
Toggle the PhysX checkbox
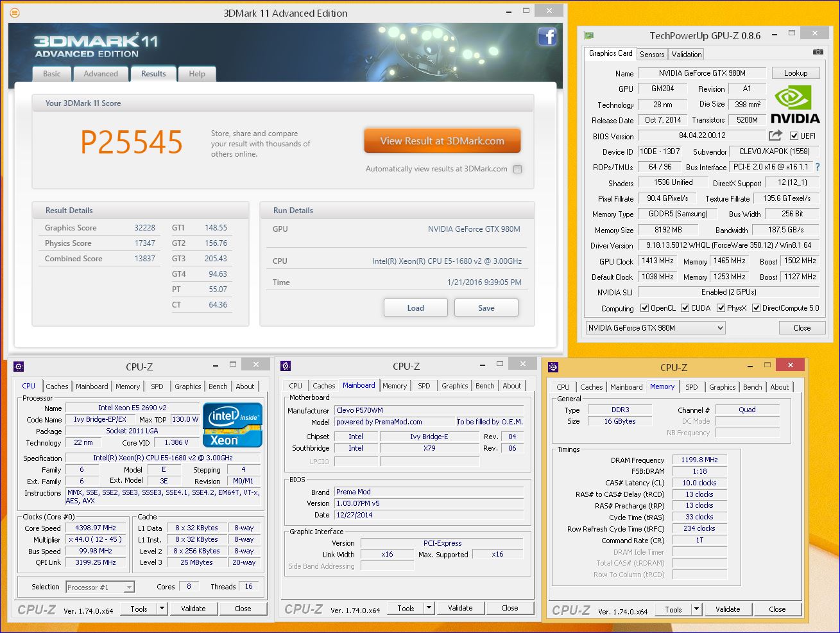pos(721,308)
